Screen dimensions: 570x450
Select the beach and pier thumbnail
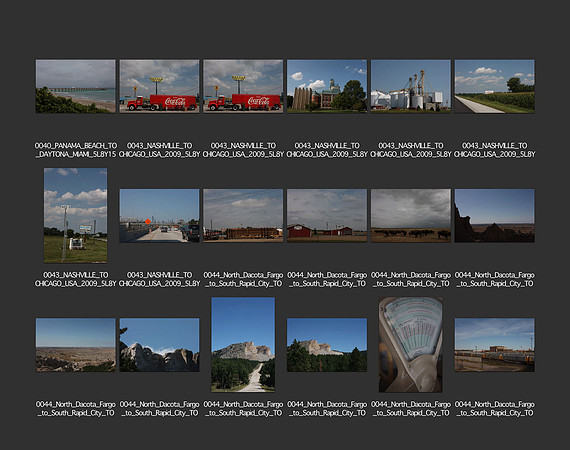coord(76,87)
